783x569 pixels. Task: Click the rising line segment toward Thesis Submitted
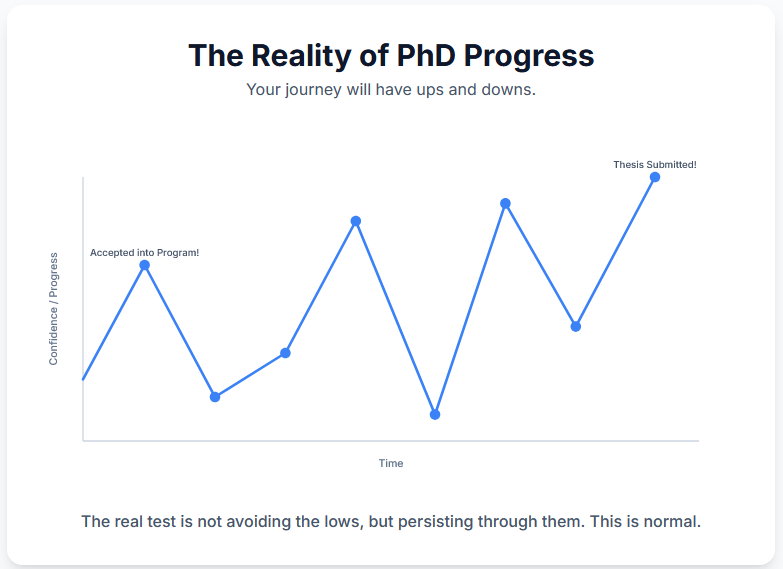(x=615, y=251)
